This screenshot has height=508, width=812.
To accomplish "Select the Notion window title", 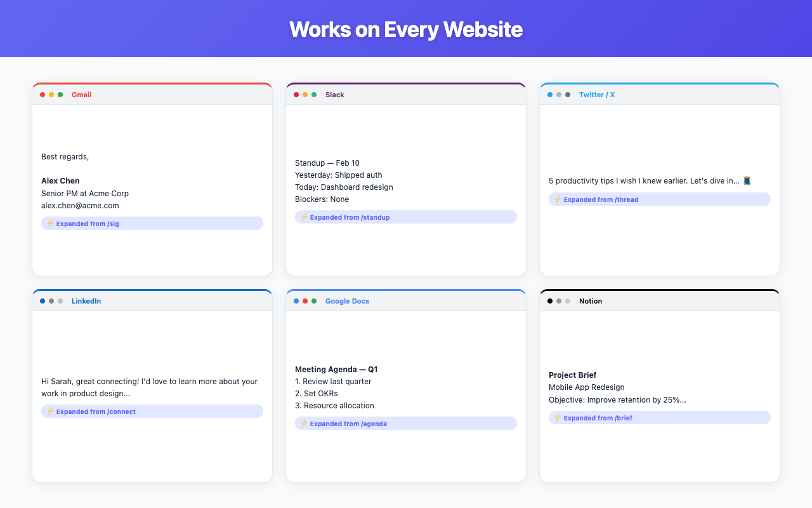I will (x=591, y=301).
